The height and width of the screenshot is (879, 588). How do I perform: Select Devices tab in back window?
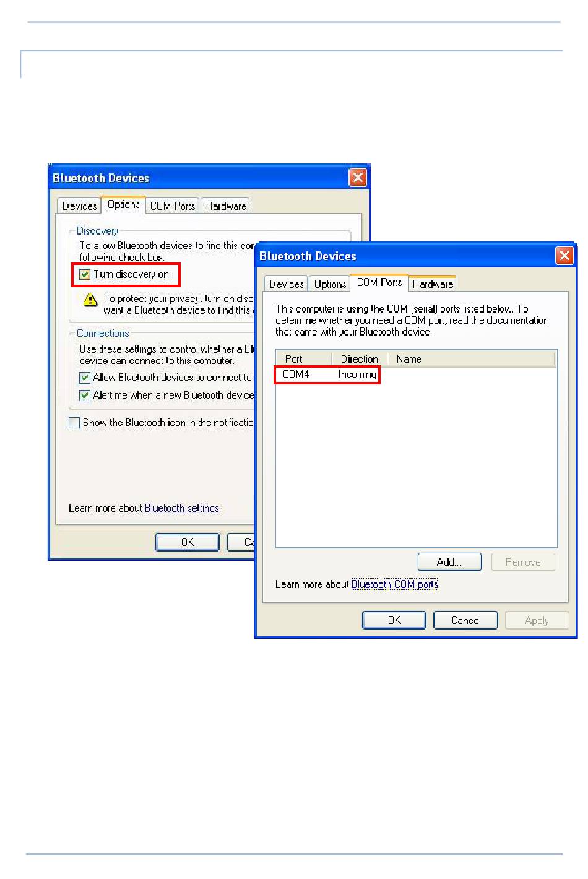79,206
